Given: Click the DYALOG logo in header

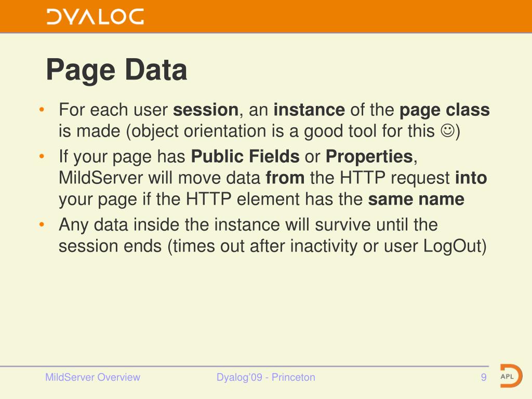Looking at the screenshot, I should [95, 17].
